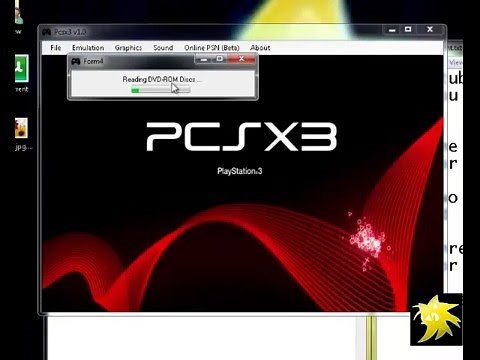Viewport: 480px width, 360px height.
Task: Select the green torrent desktop icon
Action: click(22, 68)
